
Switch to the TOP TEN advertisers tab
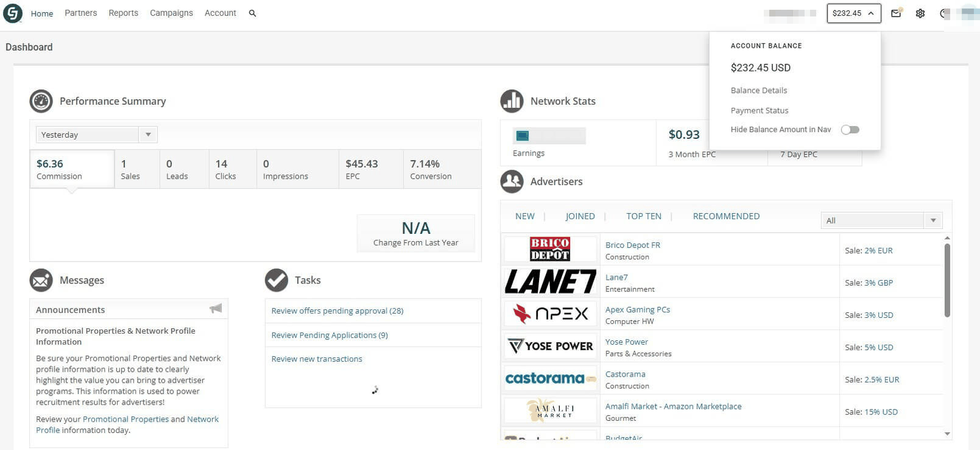point(644,216)
